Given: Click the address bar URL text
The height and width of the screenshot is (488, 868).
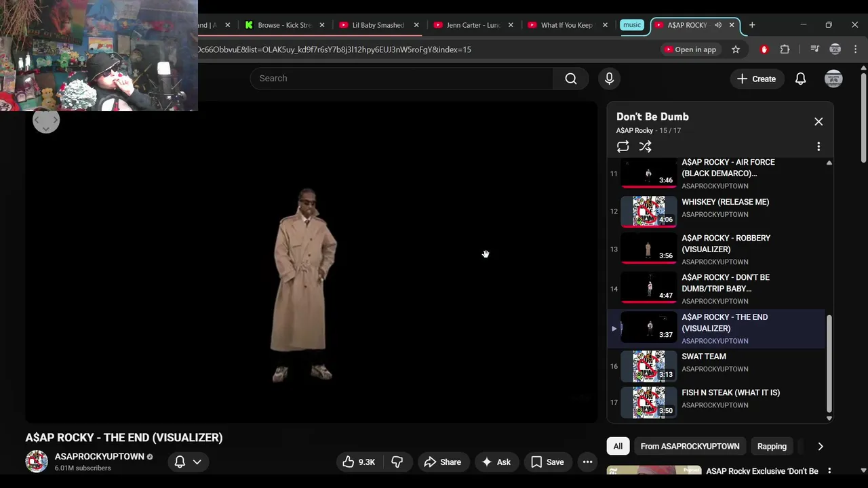Looking at the screenshot, I should [x=334, y=49].
